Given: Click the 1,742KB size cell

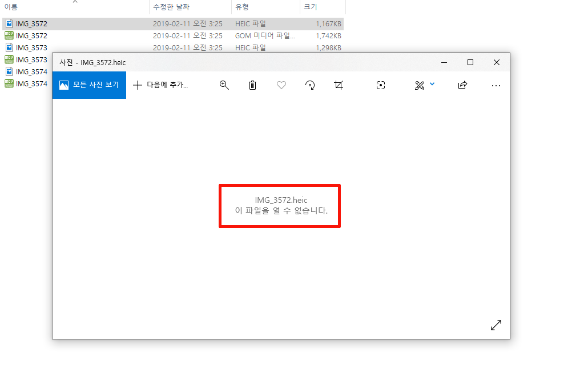Looking at the screenshot, I should pyautogui.click(x=328, y=35).
